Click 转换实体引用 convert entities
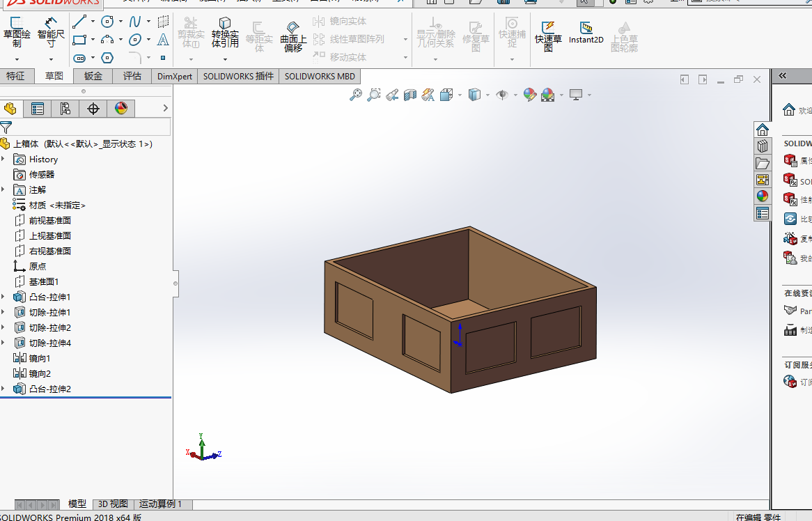Screen dimensions: 812x521 pos(225,32)
